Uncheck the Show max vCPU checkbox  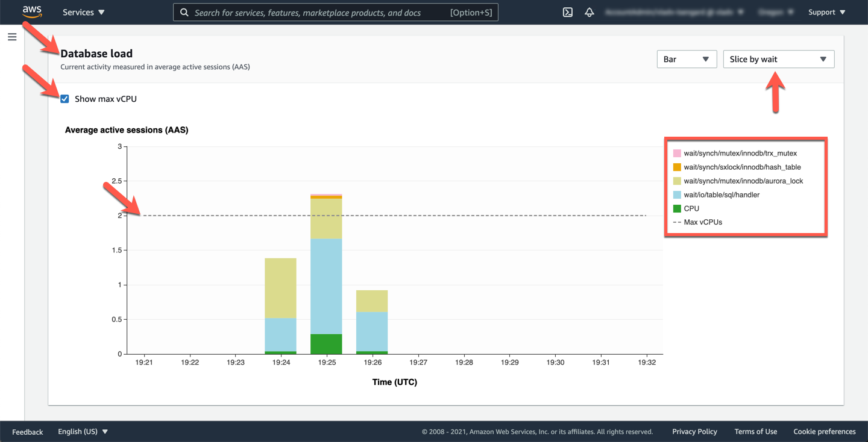[x=64, y=99]
